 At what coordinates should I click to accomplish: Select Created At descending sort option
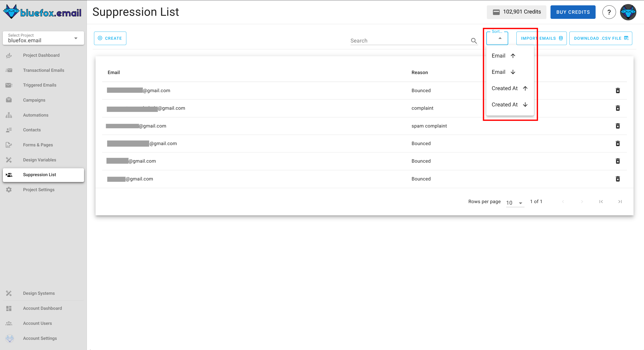click(509, 104)
